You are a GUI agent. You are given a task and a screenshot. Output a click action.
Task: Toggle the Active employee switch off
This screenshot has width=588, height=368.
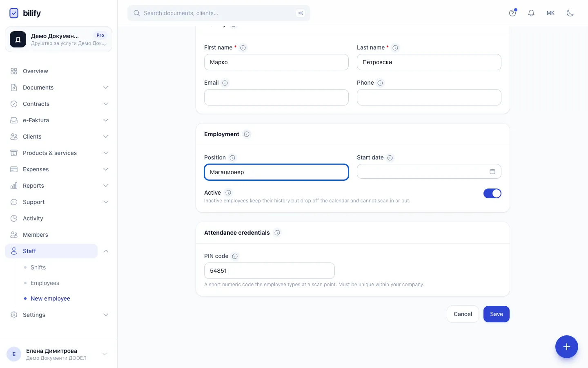tap(492, 193)
